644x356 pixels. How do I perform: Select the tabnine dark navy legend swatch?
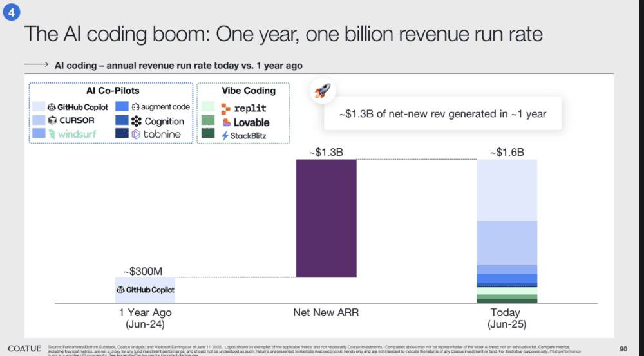click(x=122, y=133)
